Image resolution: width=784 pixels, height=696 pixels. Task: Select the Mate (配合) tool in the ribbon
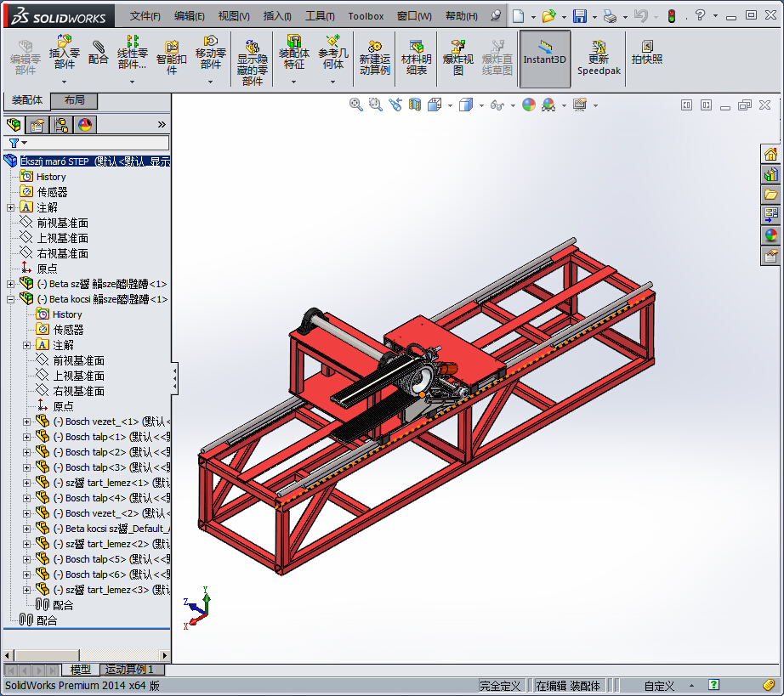98,53
